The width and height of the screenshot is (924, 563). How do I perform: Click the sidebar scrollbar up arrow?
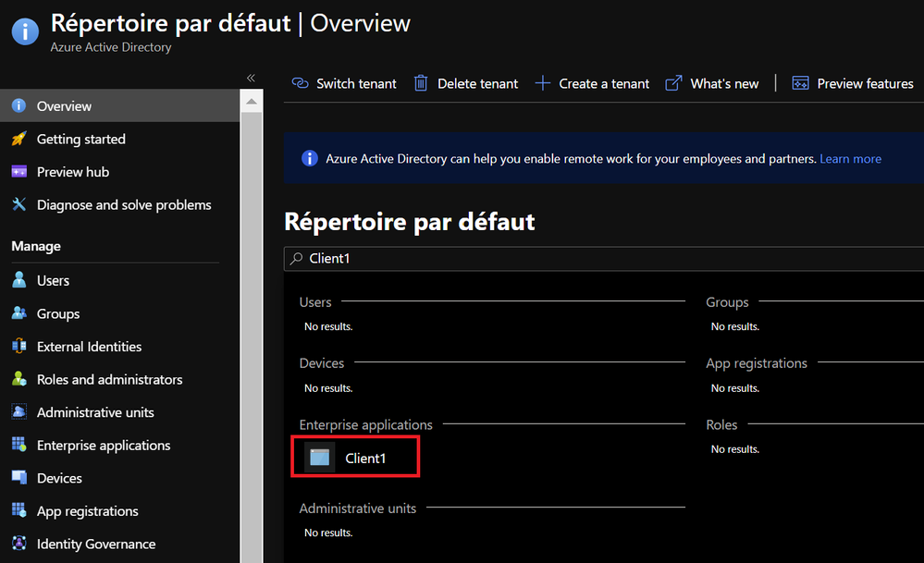[252, 102]
